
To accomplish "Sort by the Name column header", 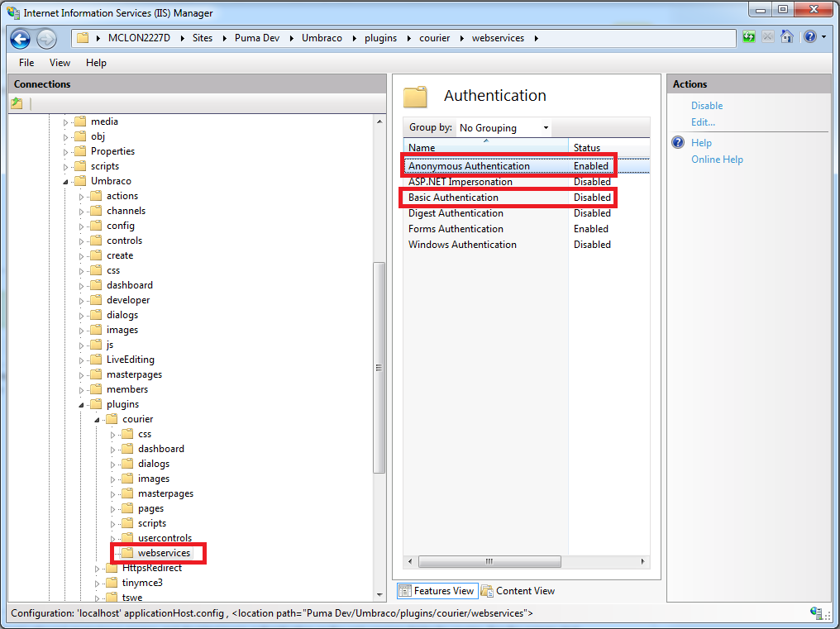I will pos(486,147).
